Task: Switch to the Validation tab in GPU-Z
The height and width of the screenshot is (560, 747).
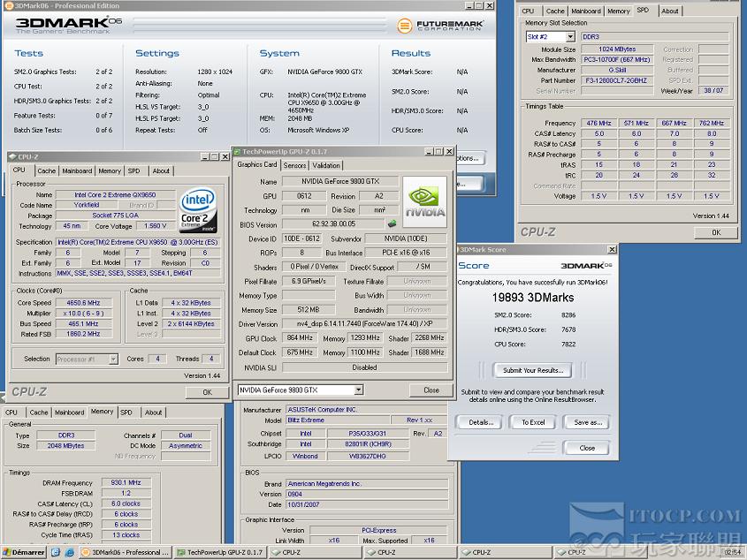Action: pos(326,165)
